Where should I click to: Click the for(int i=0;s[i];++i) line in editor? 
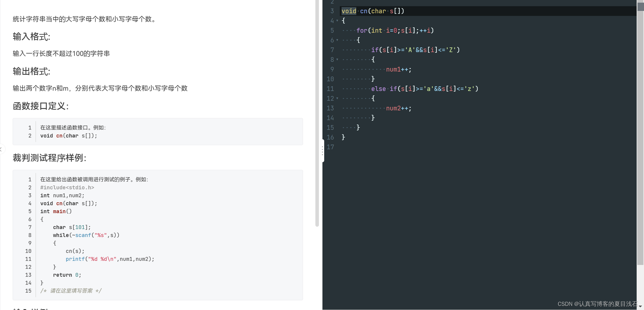pyautogui.click(x=395, y=31)
